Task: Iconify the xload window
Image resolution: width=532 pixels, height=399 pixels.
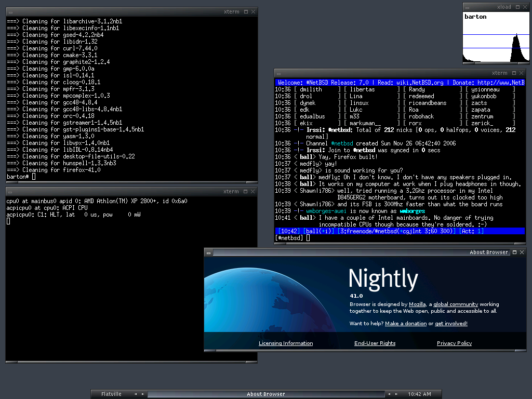Action: [467, 7]
